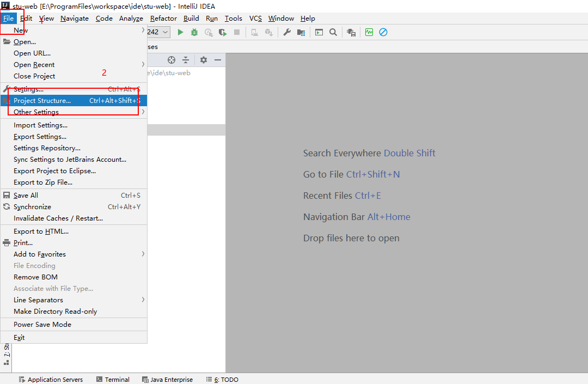Viewport: 588px width, 384px height.
Task: Click the plug and save toolbar icon
Action: [351, 33]
